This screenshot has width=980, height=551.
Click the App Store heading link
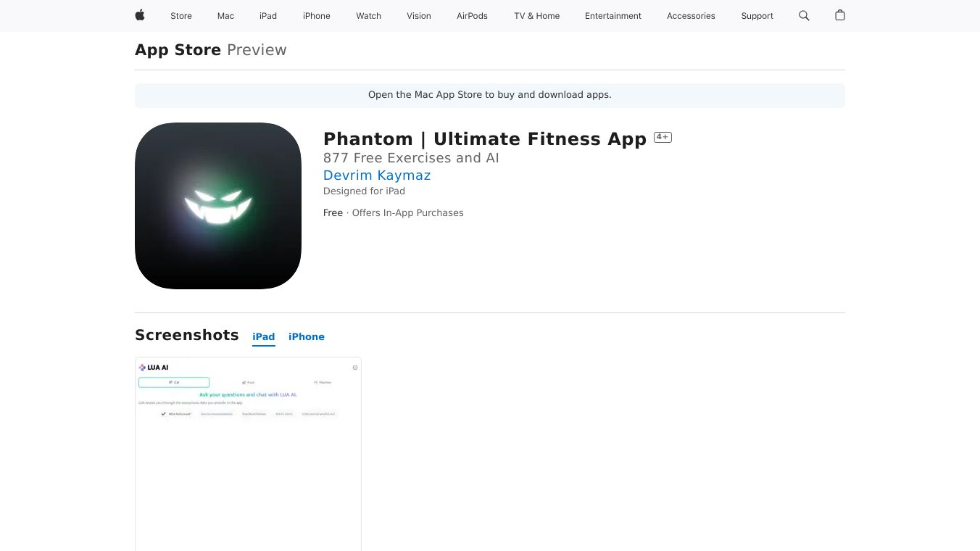178,50
